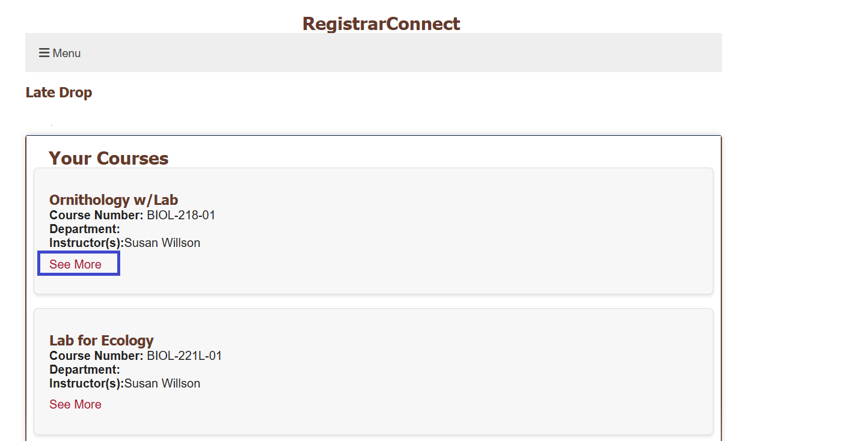Click the Department label under Ornithology w/Lab
The width and height of the screenshot is (868, 441).
[x=85, y=229]
